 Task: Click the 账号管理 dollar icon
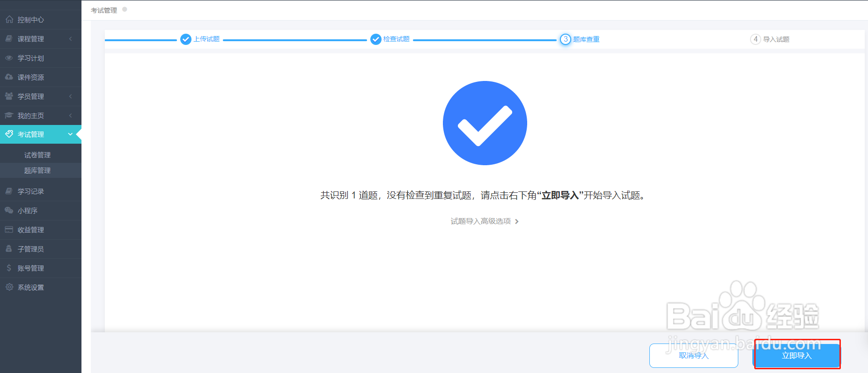(x=9, y=268)
